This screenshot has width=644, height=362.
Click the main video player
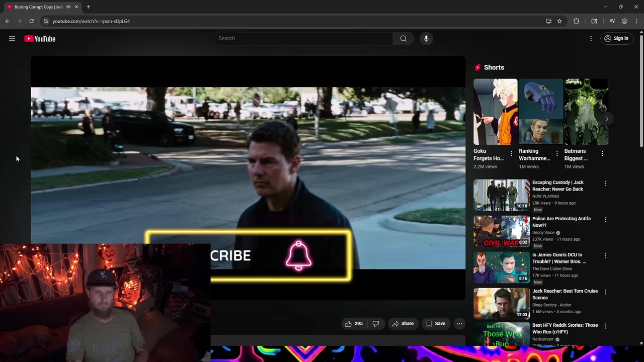[248, 178]
